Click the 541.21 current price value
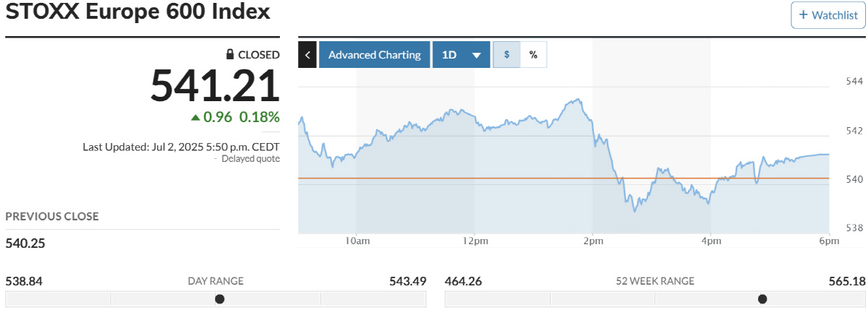 click(x=215, y=85)
